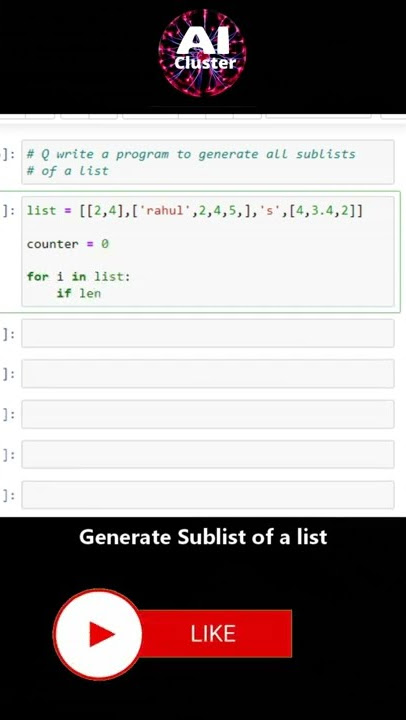Image resolution: width=406 pixels, height=720 pixels.
Task: Select the fourth empty notebook cell
Action: click(208, 455)
